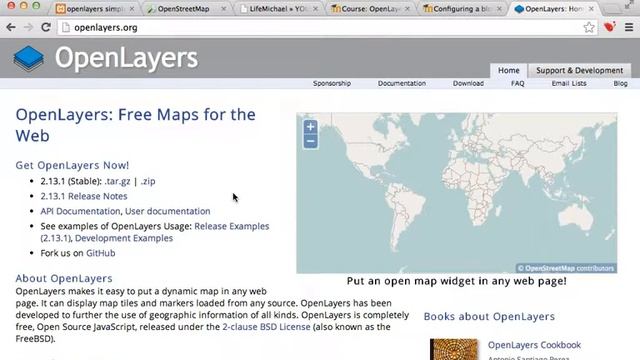Go back with the browser back arrow
640x360 pixels.
11,27
